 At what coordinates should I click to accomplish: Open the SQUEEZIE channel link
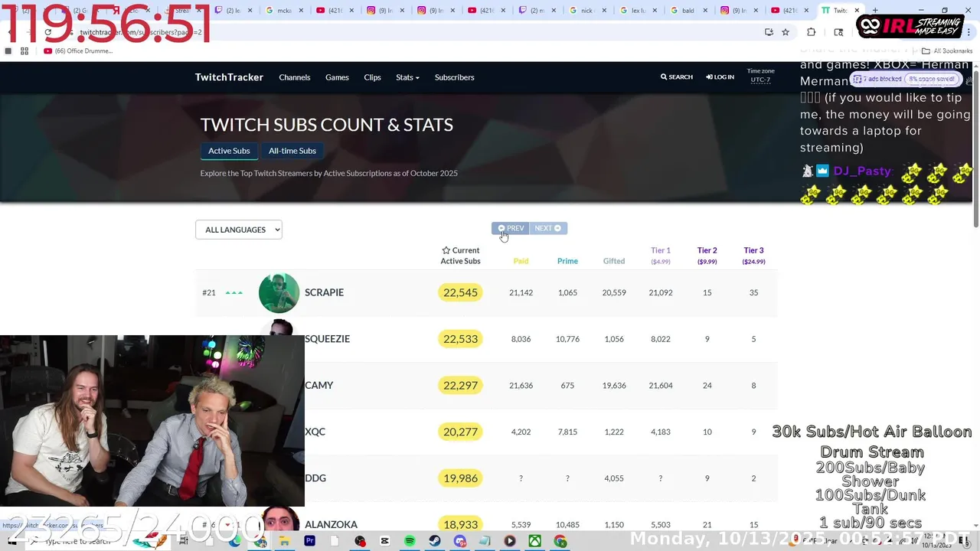coord(327,339)
